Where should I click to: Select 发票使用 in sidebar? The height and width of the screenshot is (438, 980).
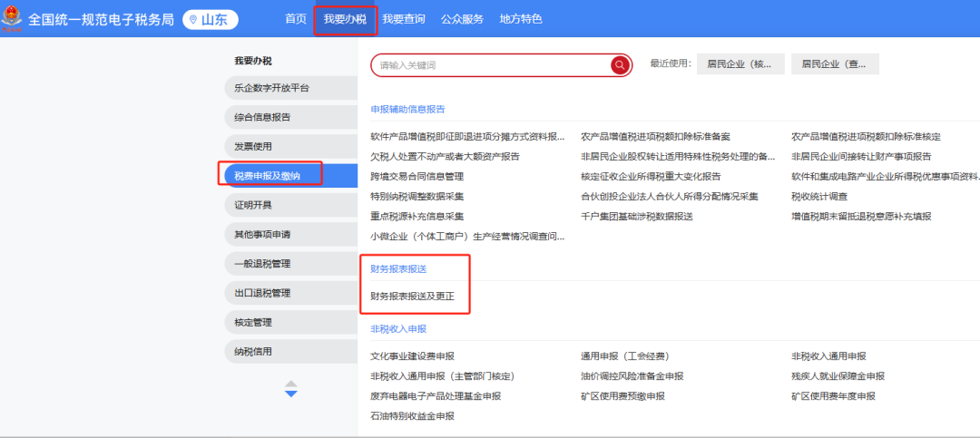coord(290,146)
